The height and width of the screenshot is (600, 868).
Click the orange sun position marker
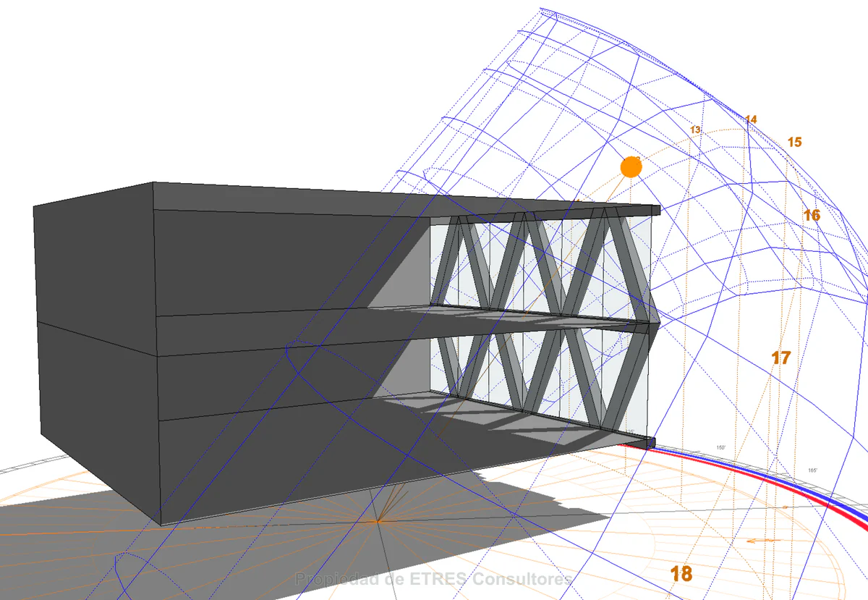631,167
